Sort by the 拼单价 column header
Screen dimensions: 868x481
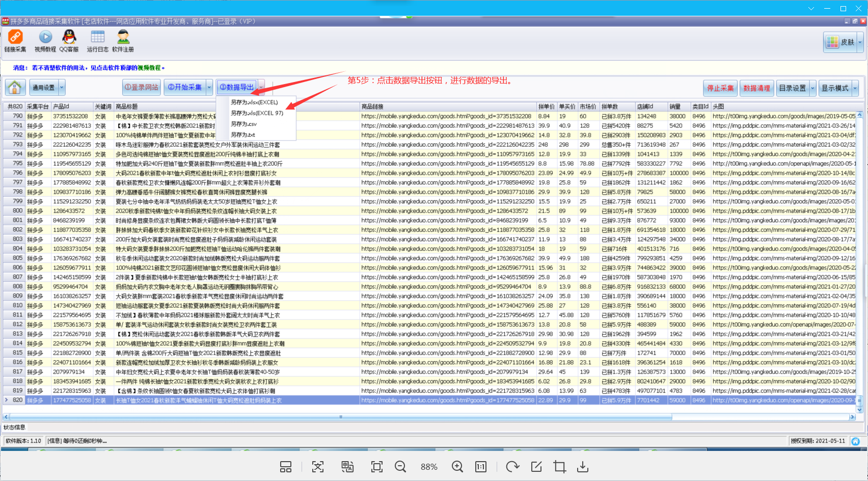click(x=547, y=106)
